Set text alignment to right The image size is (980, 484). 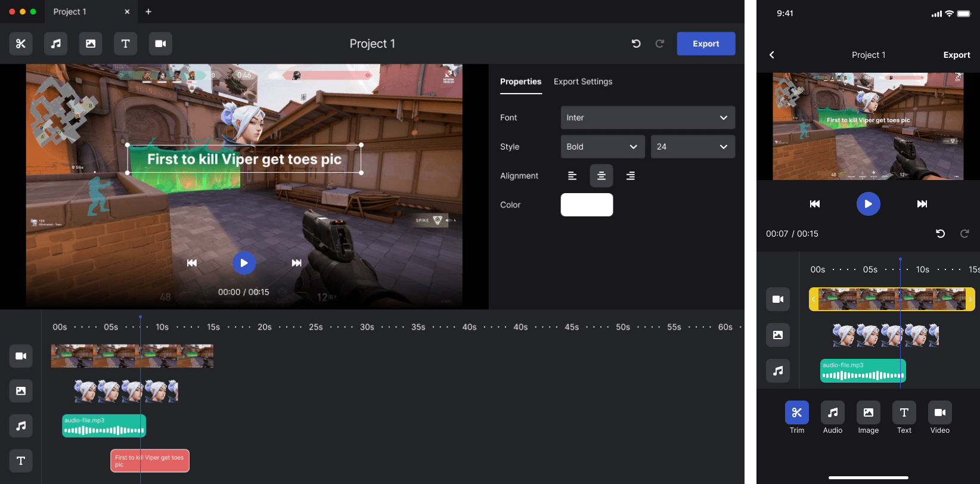(630, 176)
